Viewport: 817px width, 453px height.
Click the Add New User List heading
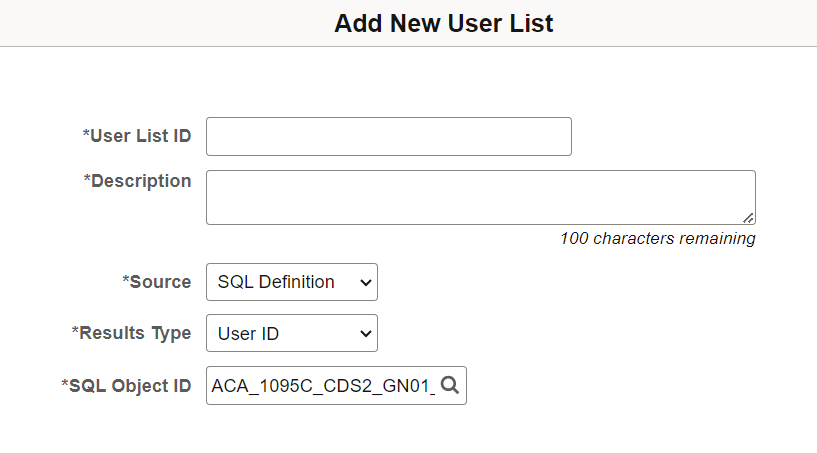[x=443, y=23]
